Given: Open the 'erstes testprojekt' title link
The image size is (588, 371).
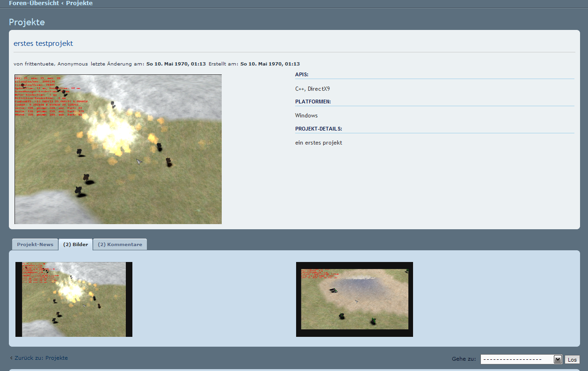Looking at the screenshot, I should [43, 44].
